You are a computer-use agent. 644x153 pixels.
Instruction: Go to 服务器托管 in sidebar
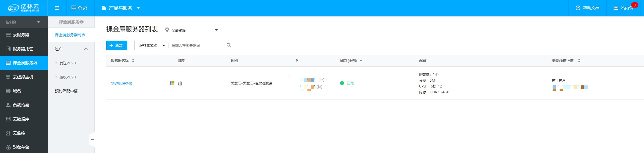pos(24,49)
